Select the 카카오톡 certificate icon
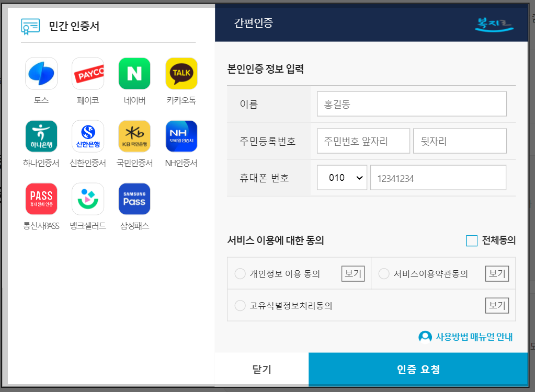Screen dimensions: 535x392 pos(180,73)
